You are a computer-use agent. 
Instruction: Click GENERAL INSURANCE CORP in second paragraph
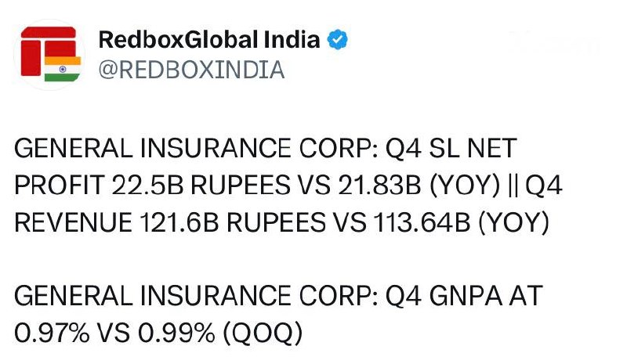click(196, 296)
